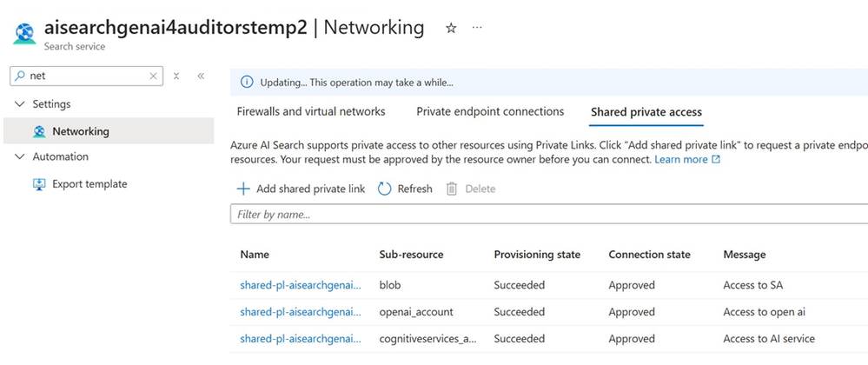
Task: Favorite the resource with the star icon
Action: click(x=451, y=29)
